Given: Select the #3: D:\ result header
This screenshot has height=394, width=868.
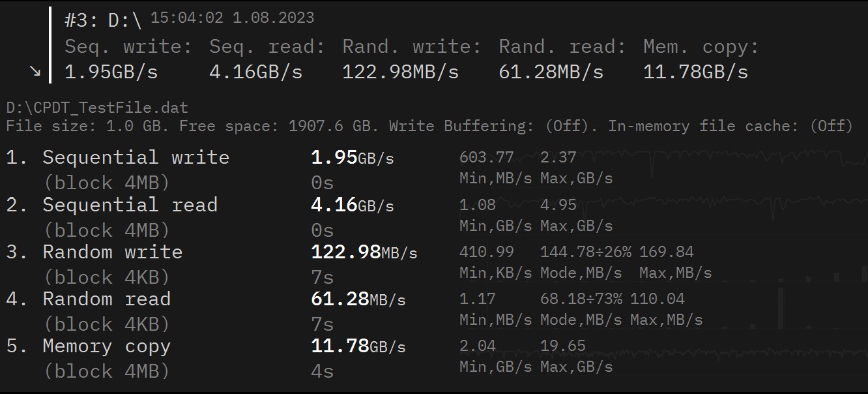Looking at the screenshot, I should click(x=102, y=21).
